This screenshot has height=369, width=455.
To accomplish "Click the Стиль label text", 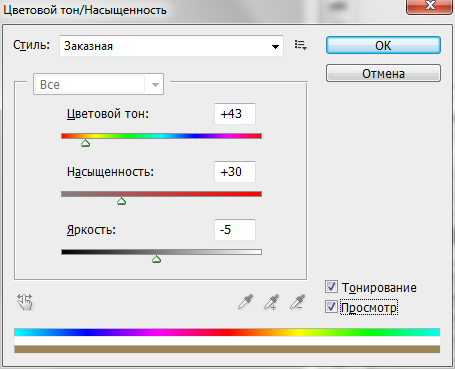I will (32, 45).
